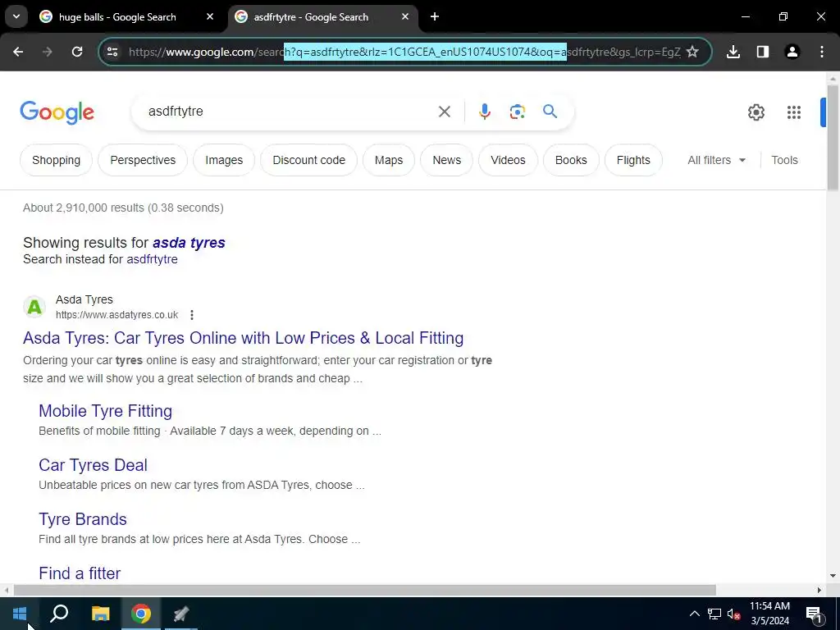Go to Google homepage via logo

57,112
